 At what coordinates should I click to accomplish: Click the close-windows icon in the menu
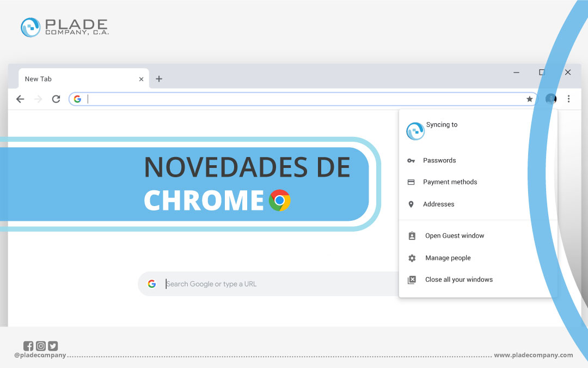coord(412,280)
